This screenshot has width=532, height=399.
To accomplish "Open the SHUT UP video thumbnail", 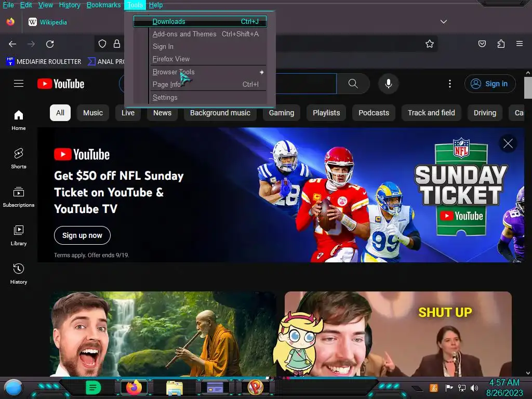I will (398, 334).
